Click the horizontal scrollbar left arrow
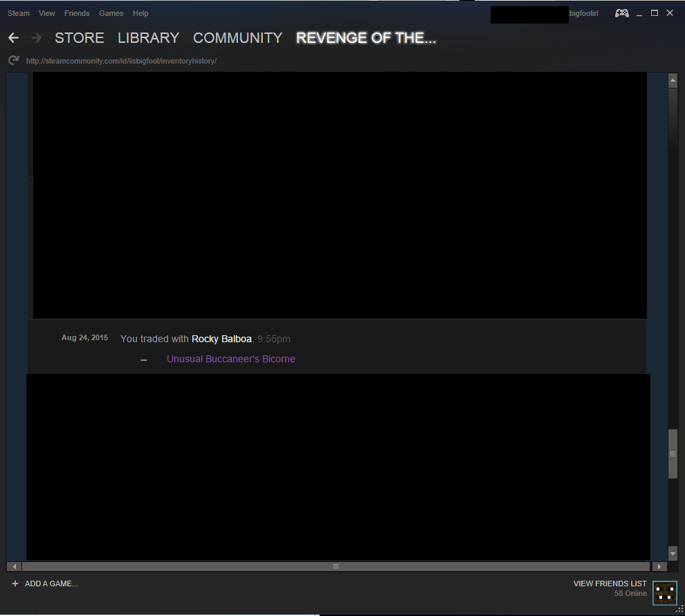This screenshot has height=616, width=685. click(14, 566)
